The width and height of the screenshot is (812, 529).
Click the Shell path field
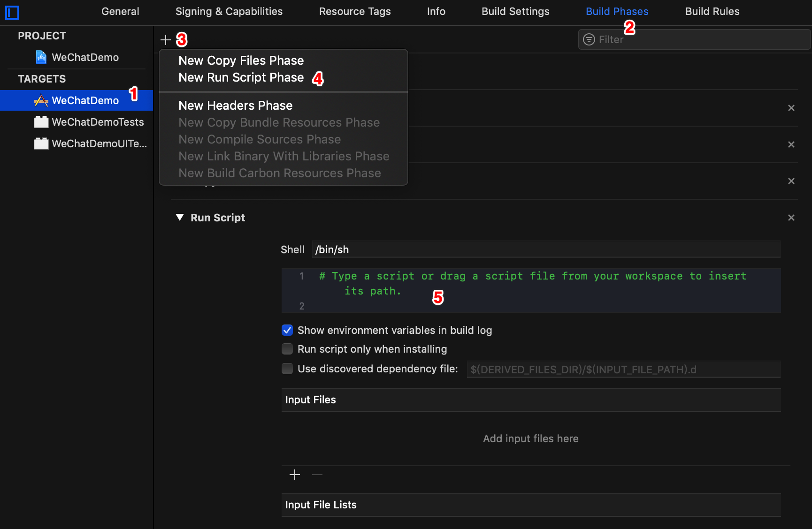[546, 249]
